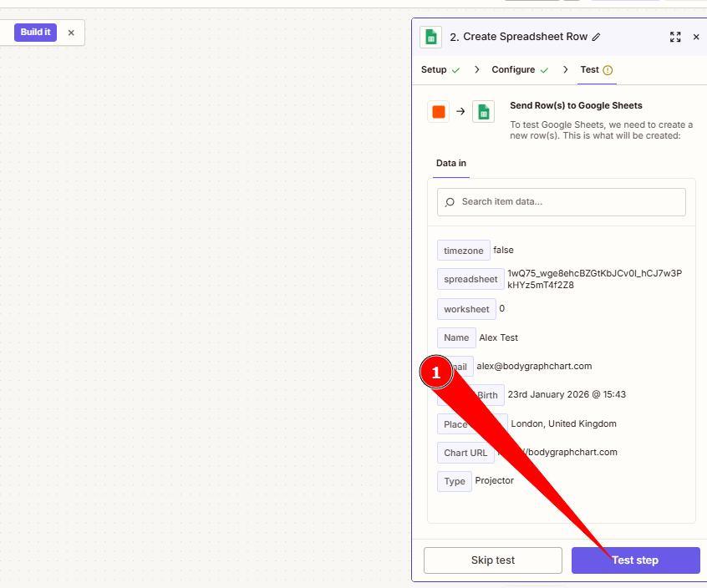Click the worksheet field label
The width and height of the screenshot is (707, 588).
pos(466,309)
